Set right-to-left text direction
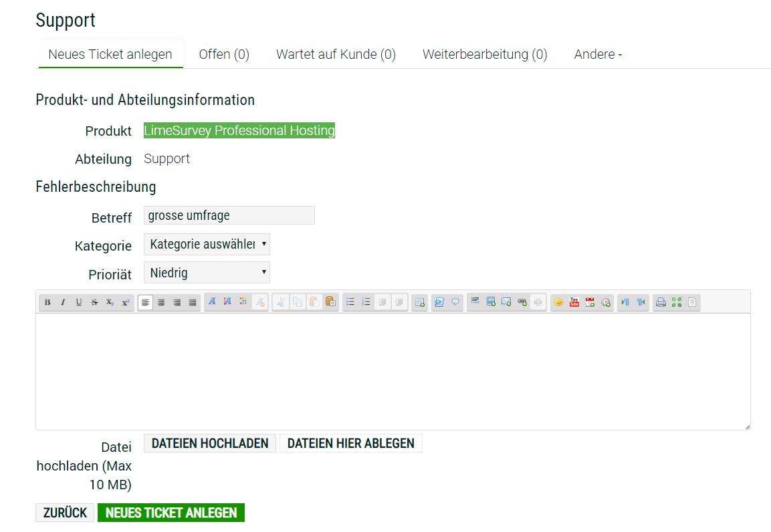This screenshot has width=771, height=532. click(641, 302)
